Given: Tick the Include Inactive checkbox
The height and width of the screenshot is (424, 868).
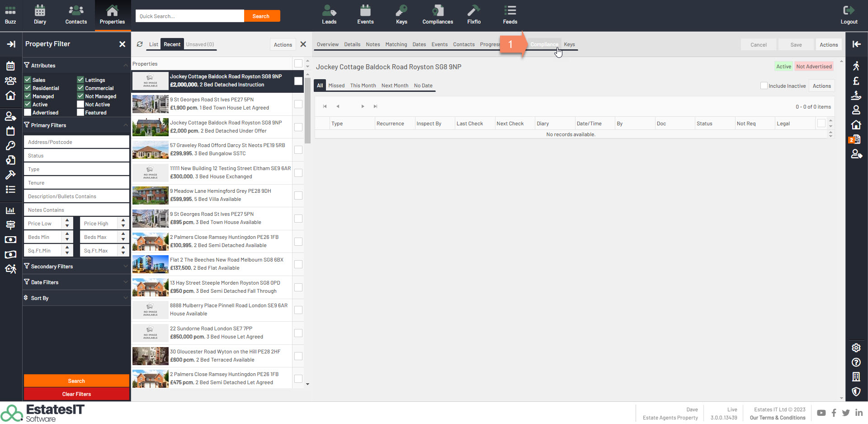Looking at the screenshot, I should [764, 86].
